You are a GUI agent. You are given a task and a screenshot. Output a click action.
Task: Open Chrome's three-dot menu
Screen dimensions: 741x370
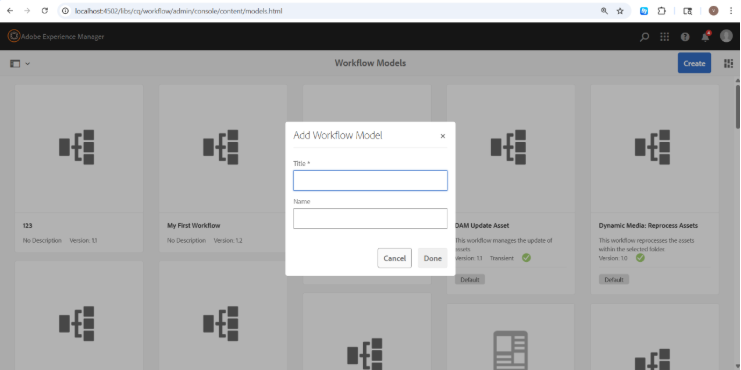point(731,11)
